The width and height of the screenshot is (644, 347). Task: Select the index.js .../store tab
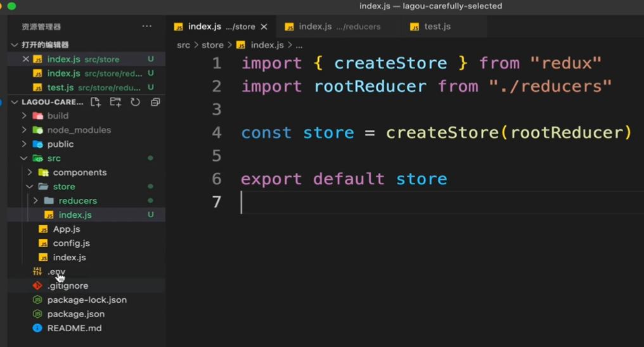pyautogui.click(x=221, y=27)
